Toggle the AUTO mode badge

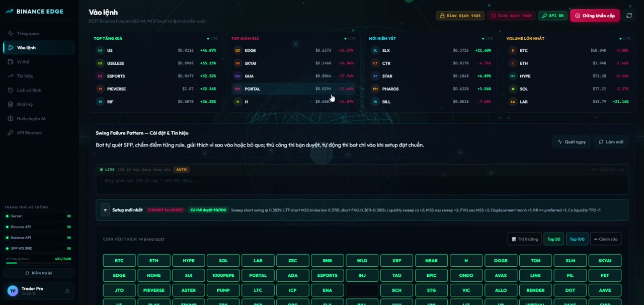182,170
